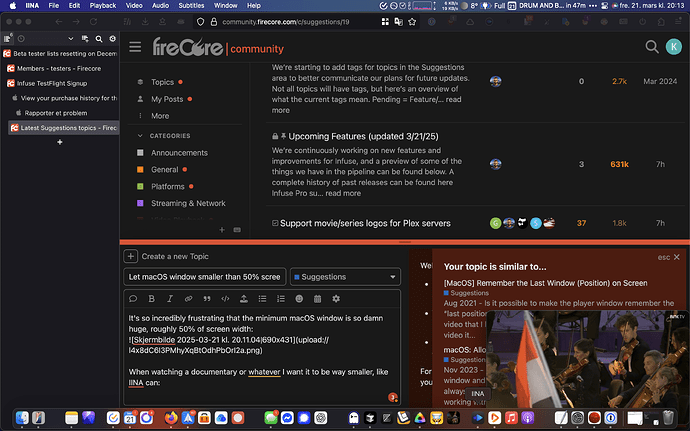
Task: Open the emoji picker in composer
Action: click(299, 299)
